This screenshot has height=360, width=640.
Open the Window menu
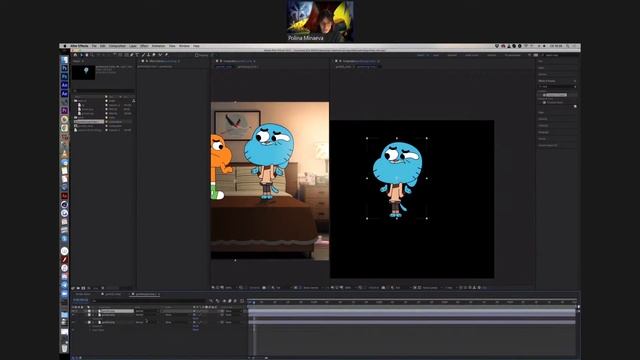coord(184,46)
